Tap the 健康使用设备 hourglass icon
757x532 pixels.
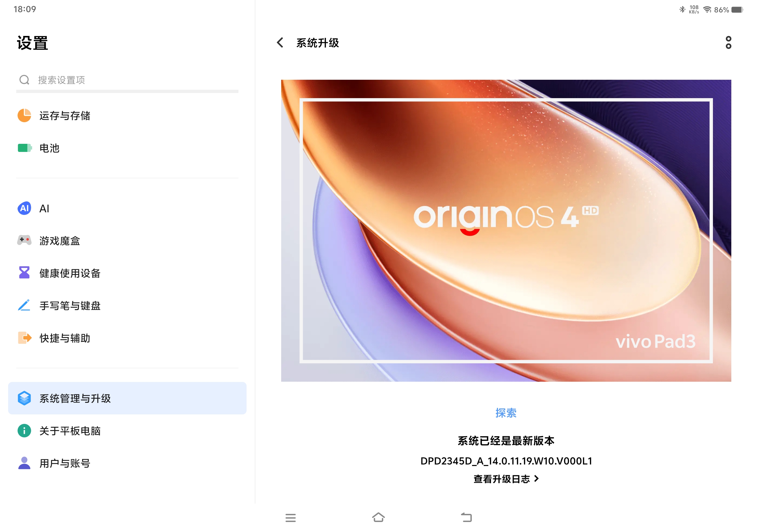pyautogui.click(x=24, y=272)
